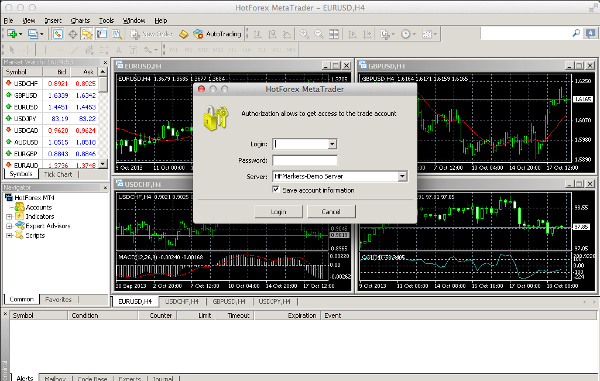Click Market Watch scrollbar down arrow
The width and height of the screenshot is (600, 381).
[x=103, y=164]
